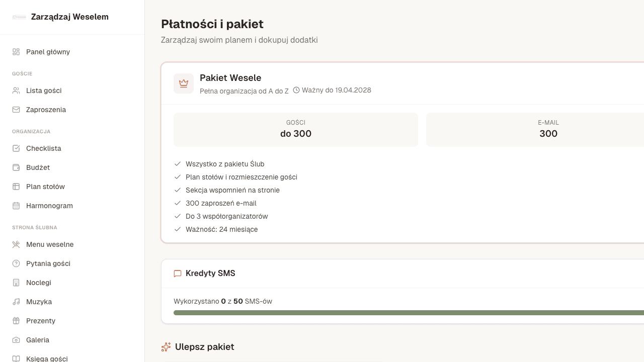
Task: Click the GOŚCI do 300 stat card
Action: click(296, 129)
